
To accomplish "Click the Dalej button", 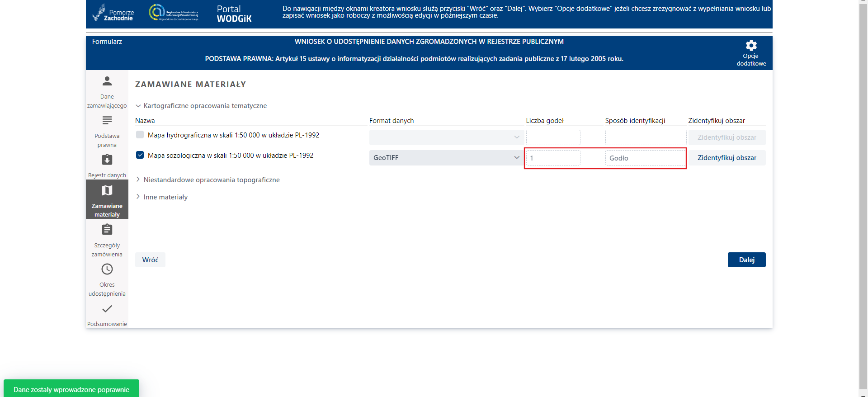I will tap(746, 260).
